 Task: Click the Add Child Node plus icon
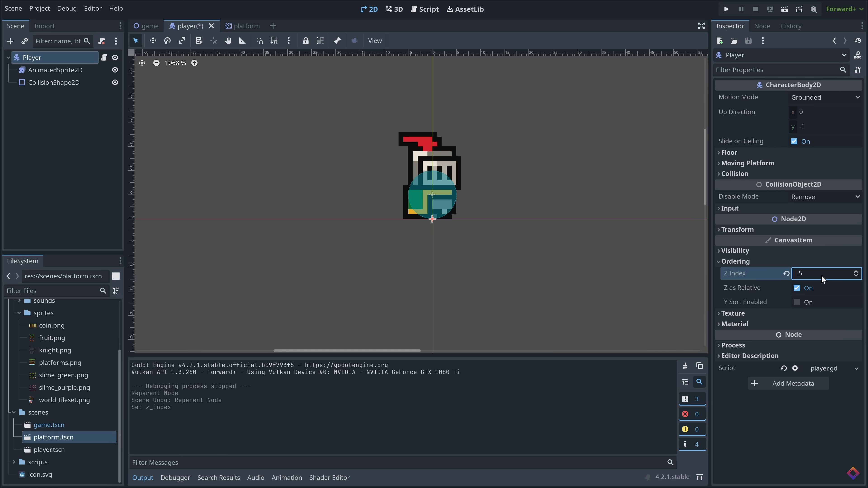[x=10, y=41]
